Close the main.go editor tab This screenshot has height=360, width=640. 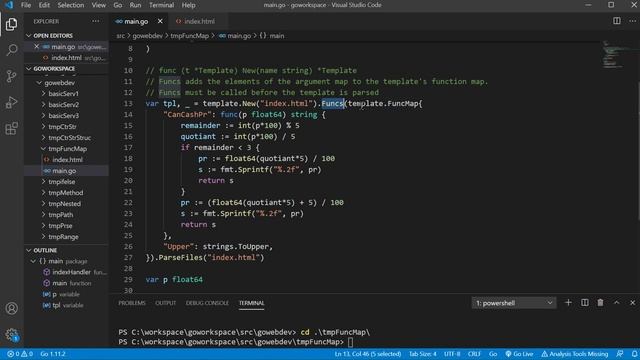tap(160, 21)
